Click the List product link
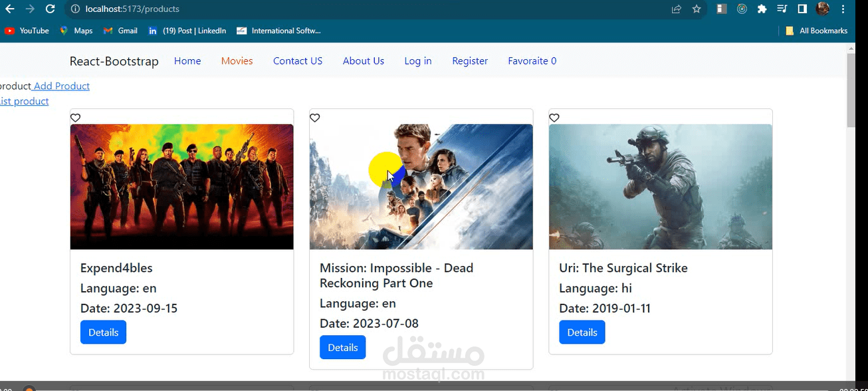 pos(24,101)
